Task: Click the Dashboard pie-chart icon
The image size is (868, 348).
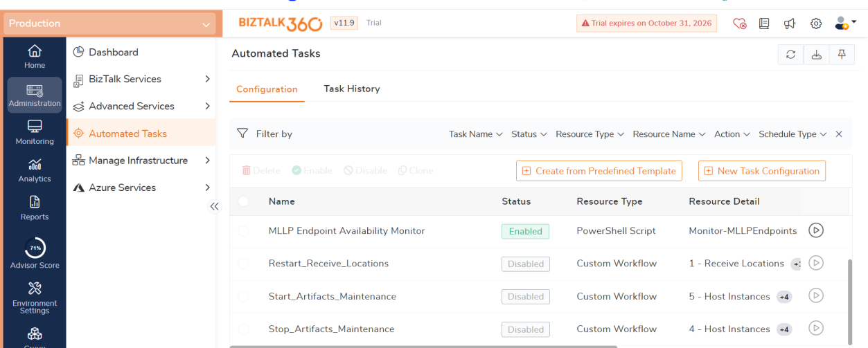Action: (78, 52)
